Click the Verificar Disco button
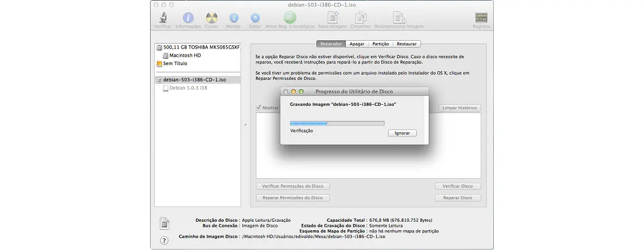 pyautogui.click(x=458, y=186)
